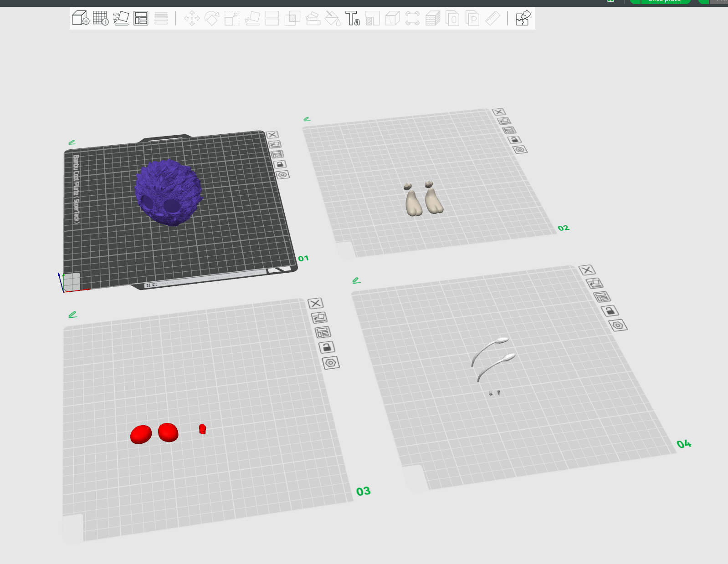Select the Cut tool
This screenshot has width=728, height=564.
click(x=272, y=18)
